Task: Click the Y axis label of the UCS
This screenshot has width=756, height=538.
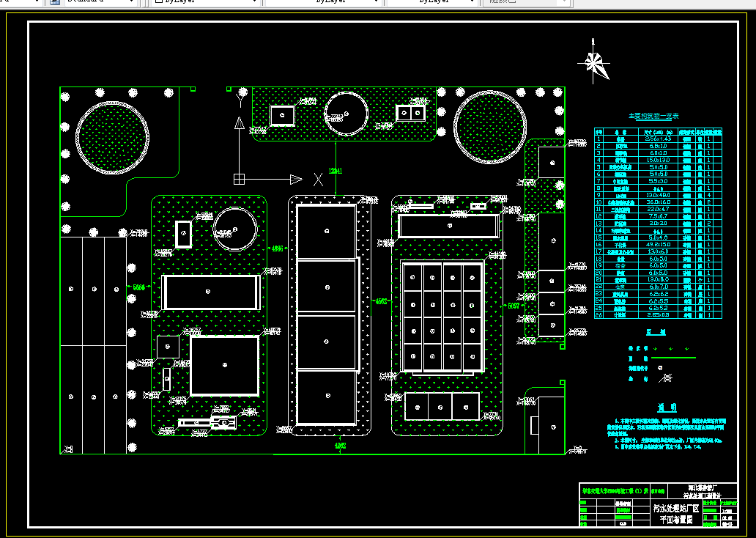Action: 239,100
